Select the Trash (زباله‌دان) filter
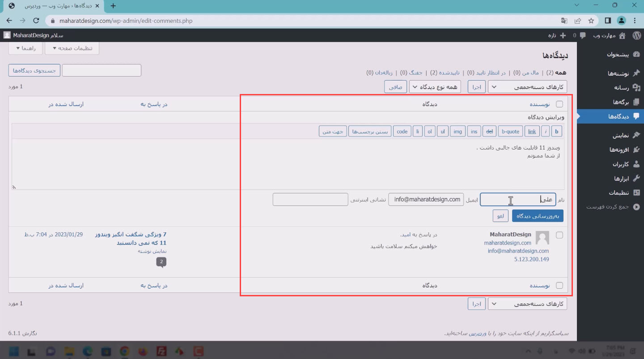Viewport: 644px width, 359px height. [383, 73]
